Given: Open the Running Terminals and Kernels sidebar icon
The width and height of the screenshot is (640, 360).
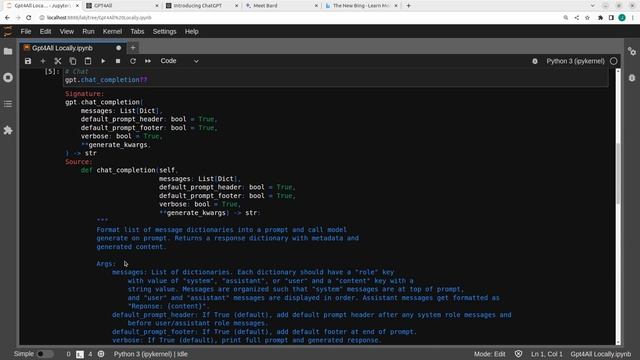Looking at the screenshot, I should pos(8,78).
